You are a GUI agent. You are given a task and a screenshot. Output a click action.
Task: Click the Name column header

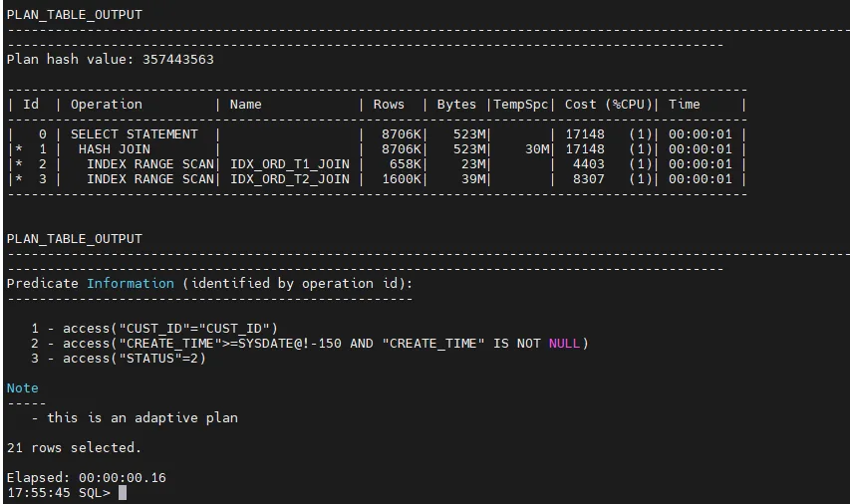(x=245, y=104)
